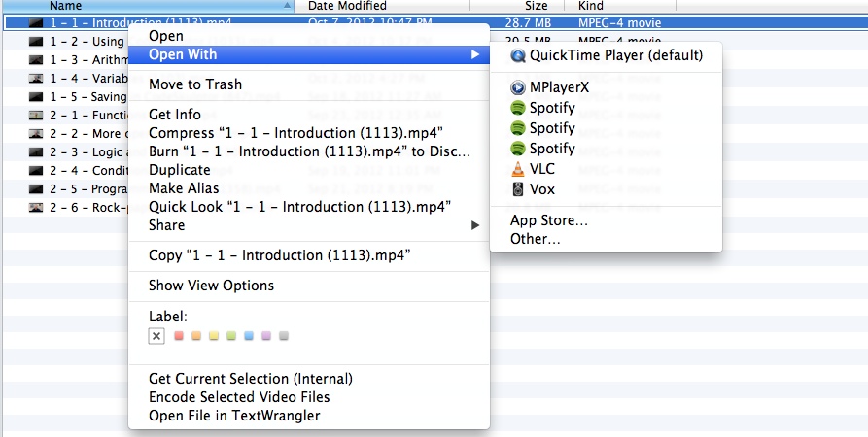Remove label using the X box
This screenshot has width=868, height=437.
(x=156, y=336)
